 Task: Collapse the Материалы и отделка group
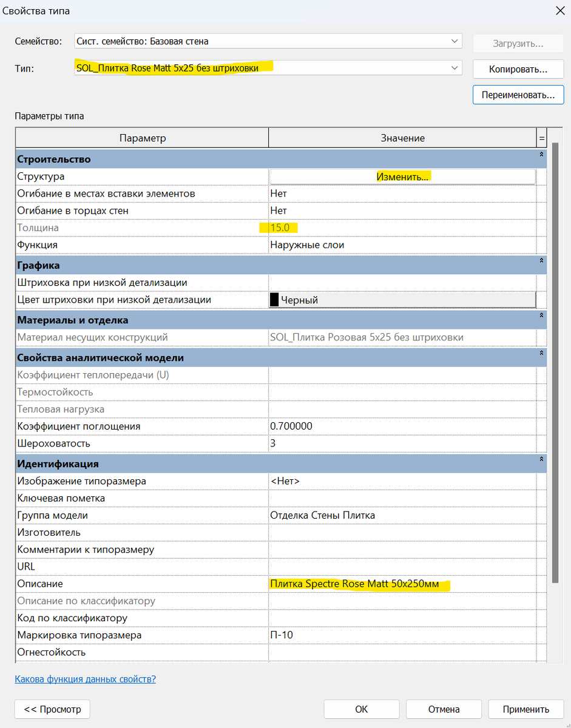click(541, 316)
